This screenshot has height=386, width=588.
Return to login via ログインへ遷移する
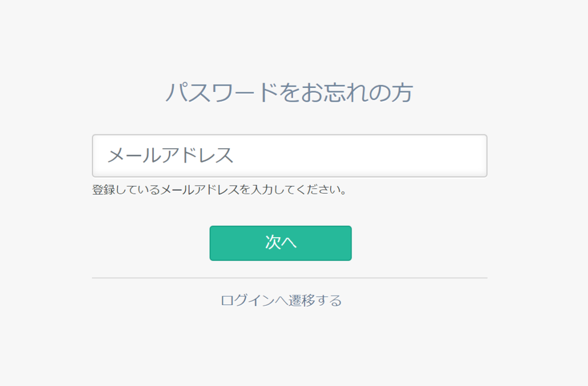[x=281, y=300]
